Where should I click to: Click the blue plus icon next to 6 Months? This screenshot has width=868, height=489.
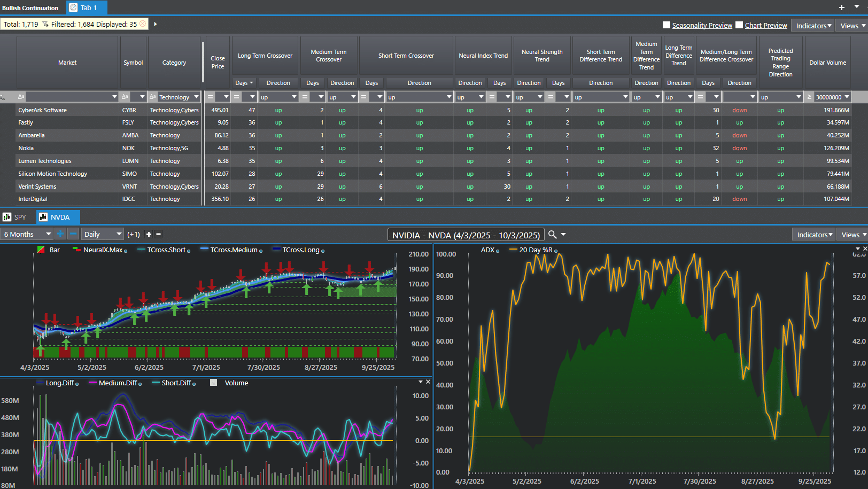pyautogui.click(x=60, y=234)
